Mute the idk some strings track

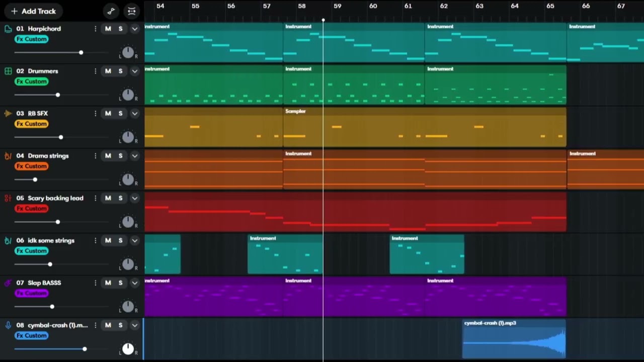tap(108, 240)
